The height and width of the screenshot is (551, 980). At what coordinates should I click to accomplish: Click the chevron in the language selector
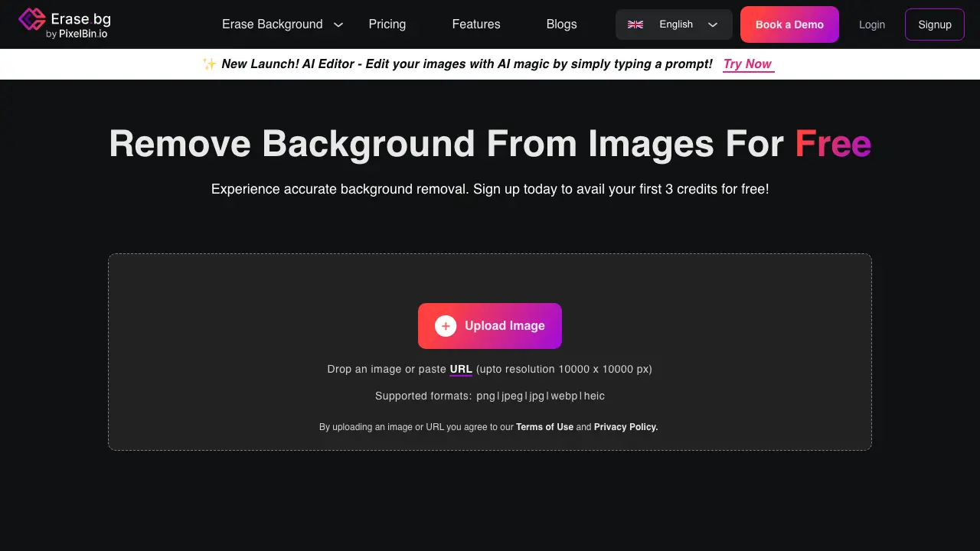713,25
